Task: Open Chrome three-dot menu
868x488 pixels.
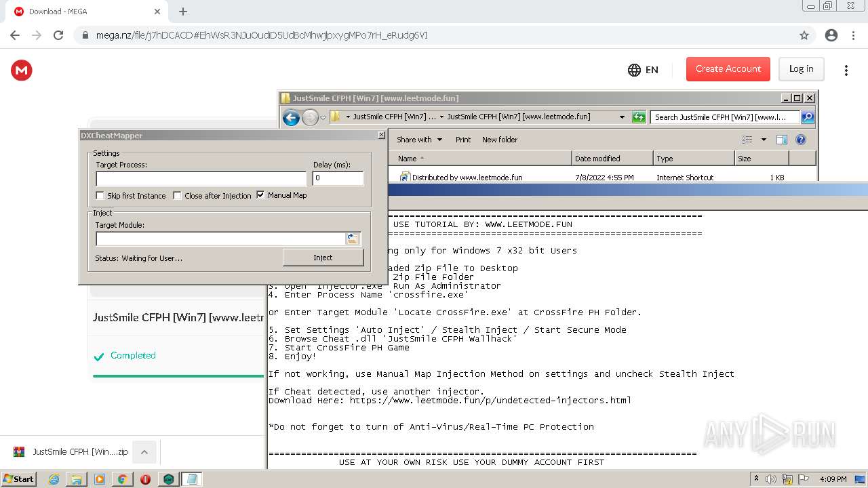Action: point(853,35)
